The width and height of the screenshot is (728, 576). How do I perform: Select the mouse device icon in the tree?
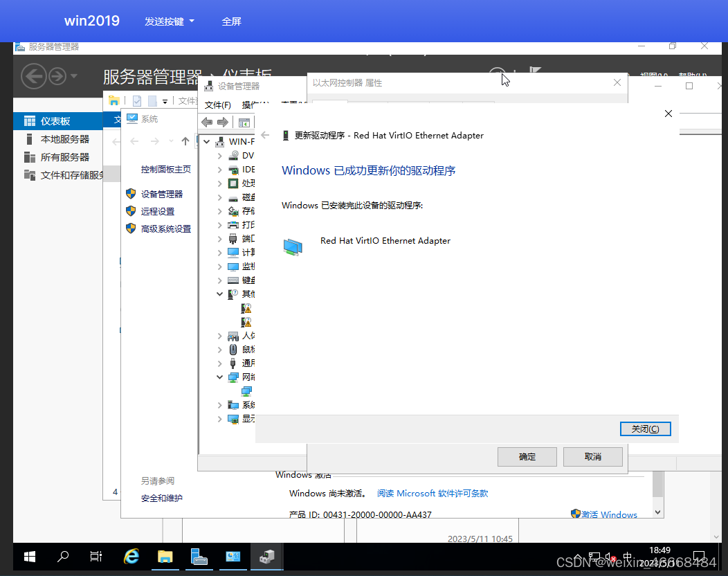click(233, 350)
